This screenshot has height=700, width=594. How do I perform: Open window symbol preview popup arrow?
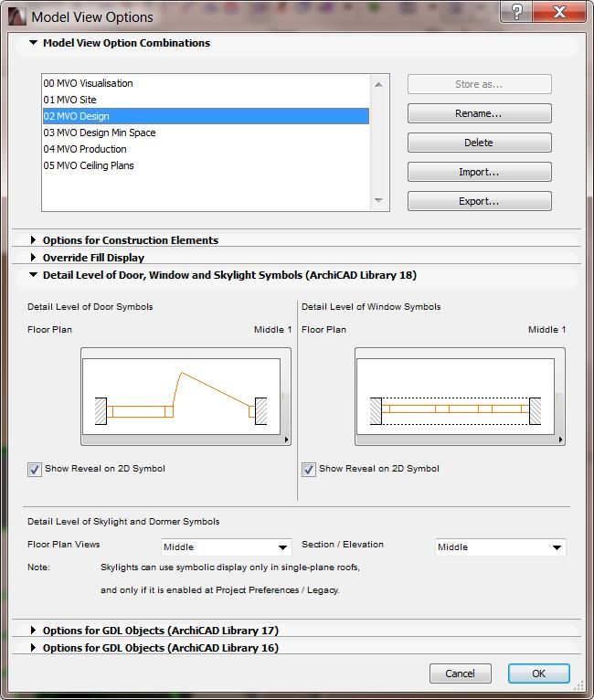click(x=560, y=440)
